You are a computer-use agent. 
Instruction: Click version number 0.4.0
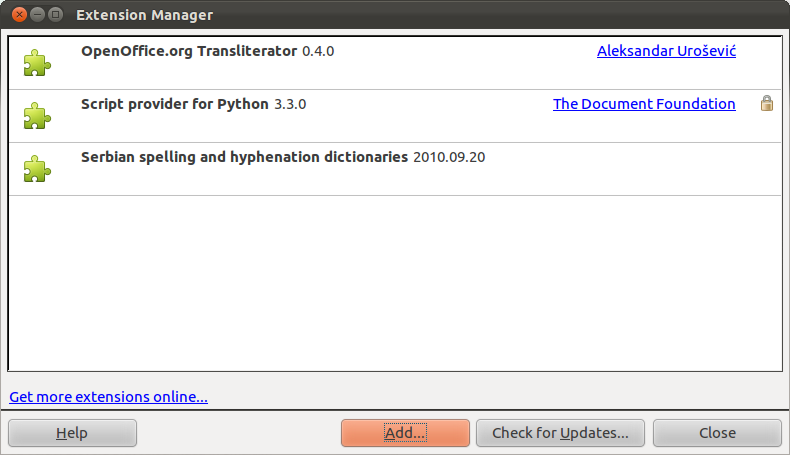[318, 51]
